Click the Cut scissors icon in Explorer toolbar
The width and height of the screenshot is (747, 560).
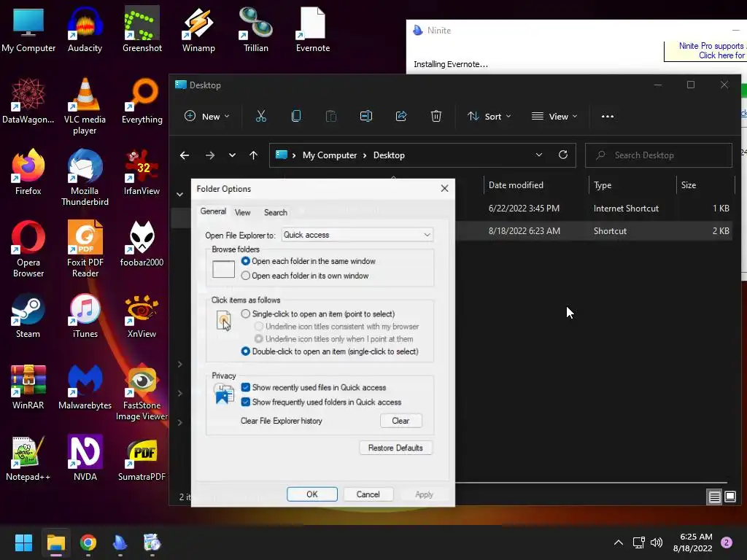pos(261,116)
